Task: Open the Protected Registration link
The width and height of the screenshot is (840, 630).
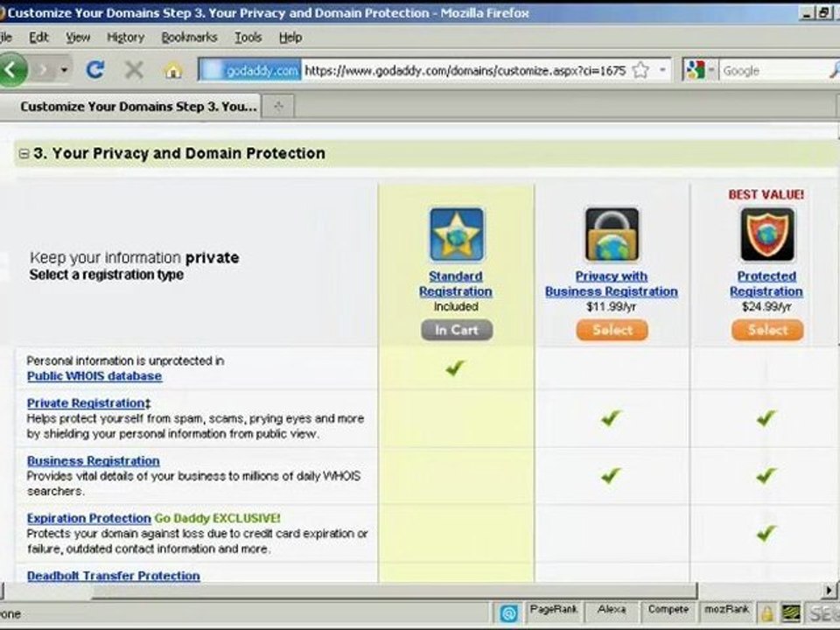Action: (x=766, y=283)
